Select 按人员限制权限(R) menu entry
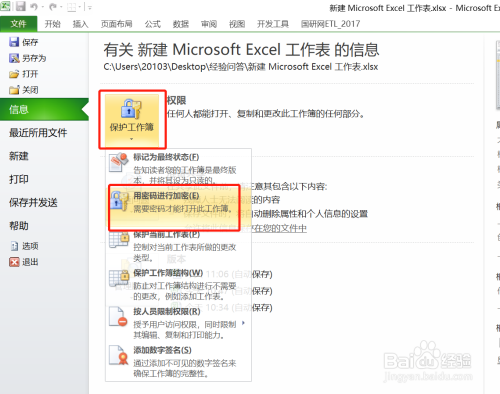 179,323
